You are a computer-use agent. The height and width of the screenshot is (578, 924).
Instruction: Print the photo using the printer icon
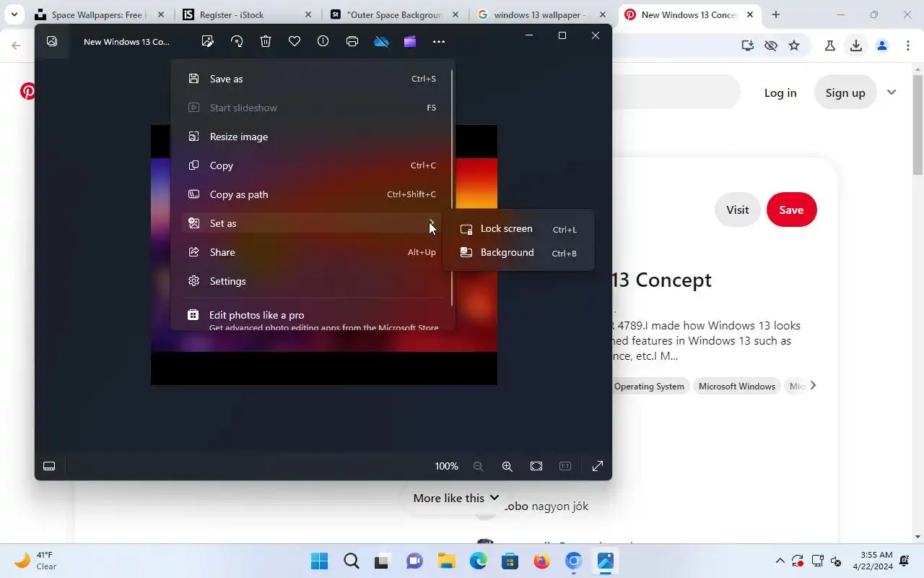352,42
